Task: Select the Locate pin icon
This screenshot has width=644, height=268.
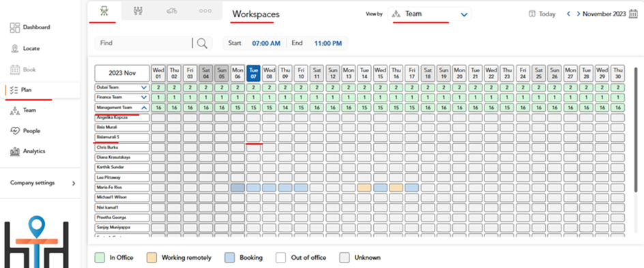Action: tap(15, 48)
